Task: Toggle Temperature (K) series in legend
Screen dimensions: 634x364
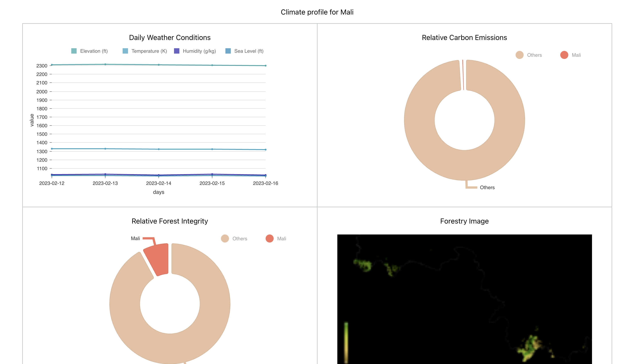Action: pyautogui.click(x=125, y=51)
